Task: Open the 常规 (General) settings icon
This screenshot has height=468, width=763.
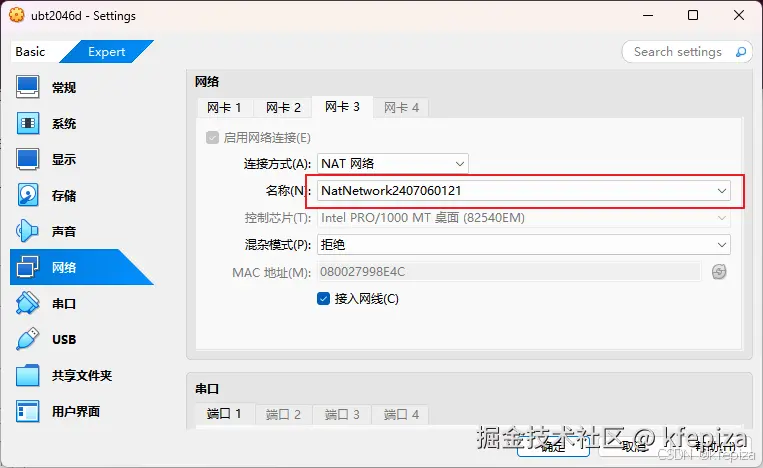Action: pos(27,87)
